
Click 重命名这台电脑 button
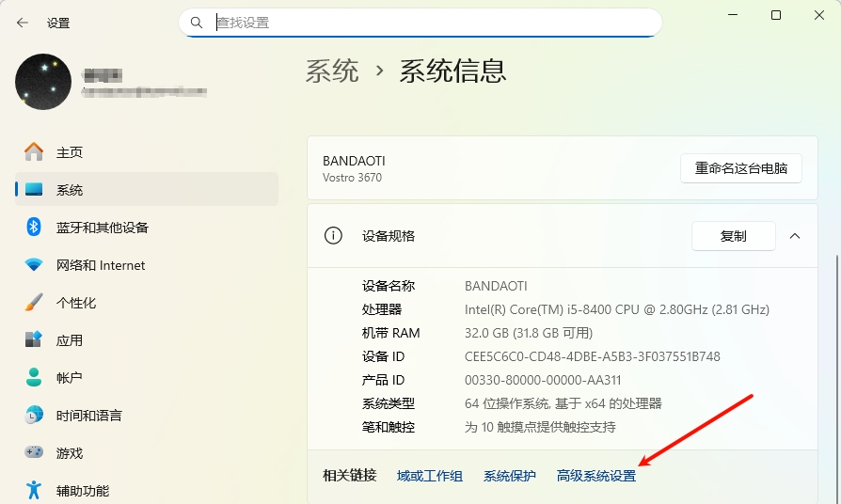tap(740, 168)
